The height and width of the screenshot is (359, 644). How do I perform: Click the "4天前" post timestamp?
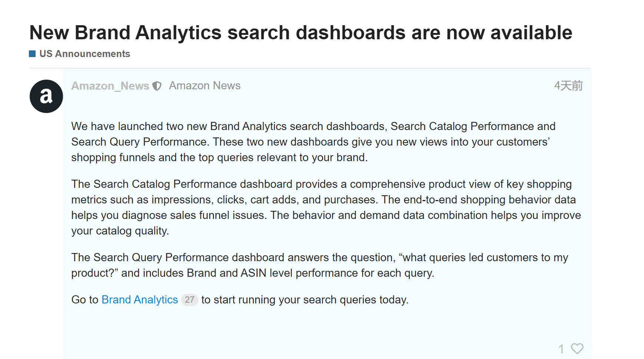click(568, 86)
